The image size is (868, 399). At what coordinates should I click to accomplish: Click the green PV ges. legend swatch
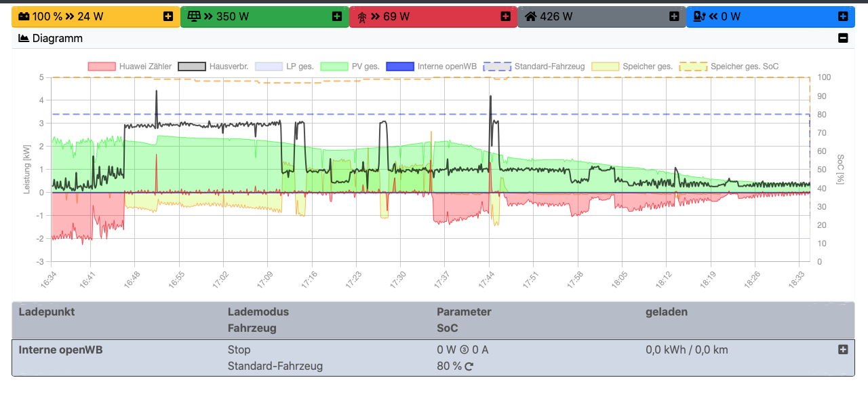pos(334,66)
